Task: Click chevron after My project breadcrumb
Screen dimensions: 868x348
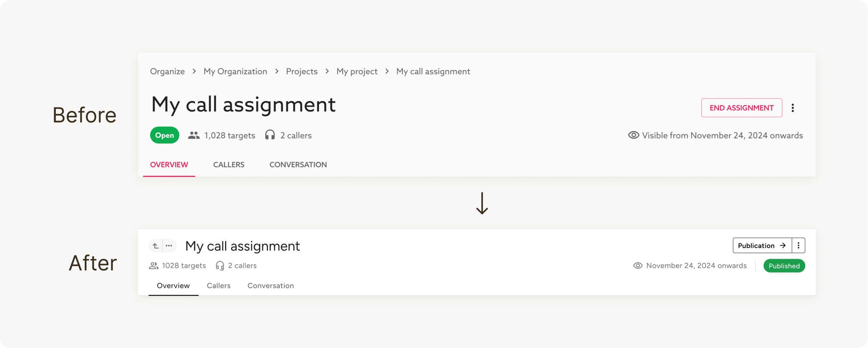Action: pos(387,71)
